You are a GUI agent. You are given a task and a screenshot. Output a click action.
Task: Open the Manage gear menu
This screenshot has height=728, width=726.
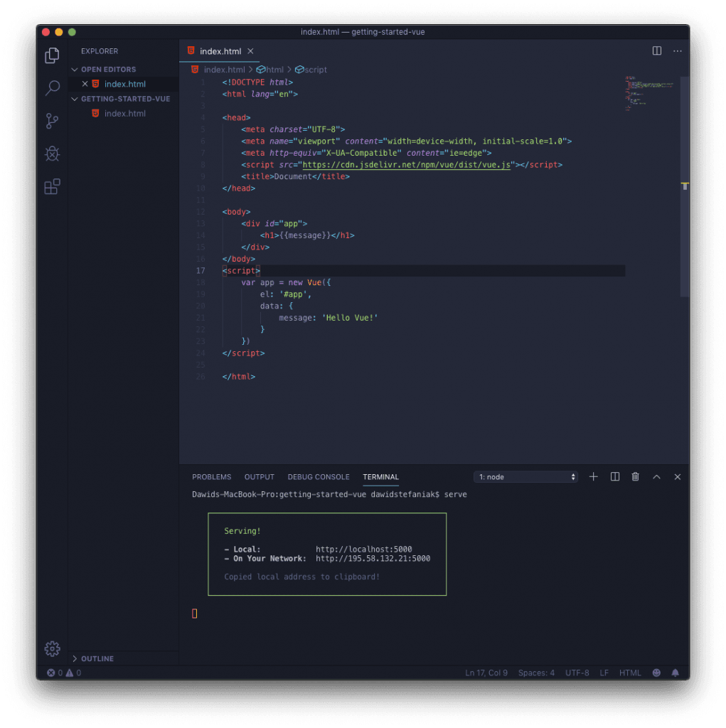(x=52, y=648)
